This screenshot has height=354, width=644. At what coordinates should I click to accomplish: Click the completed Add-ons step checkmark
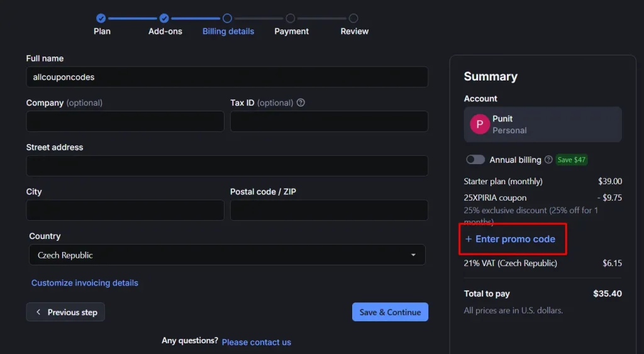pos(164,18)
